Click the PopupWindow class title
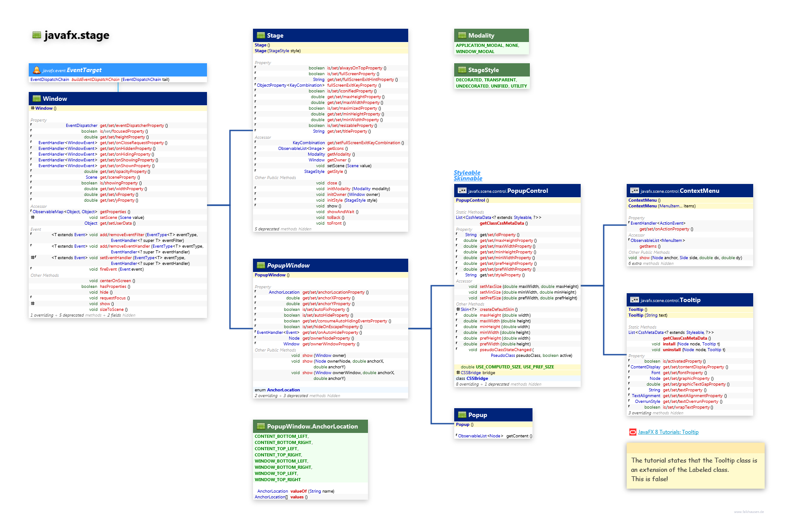 288,265
